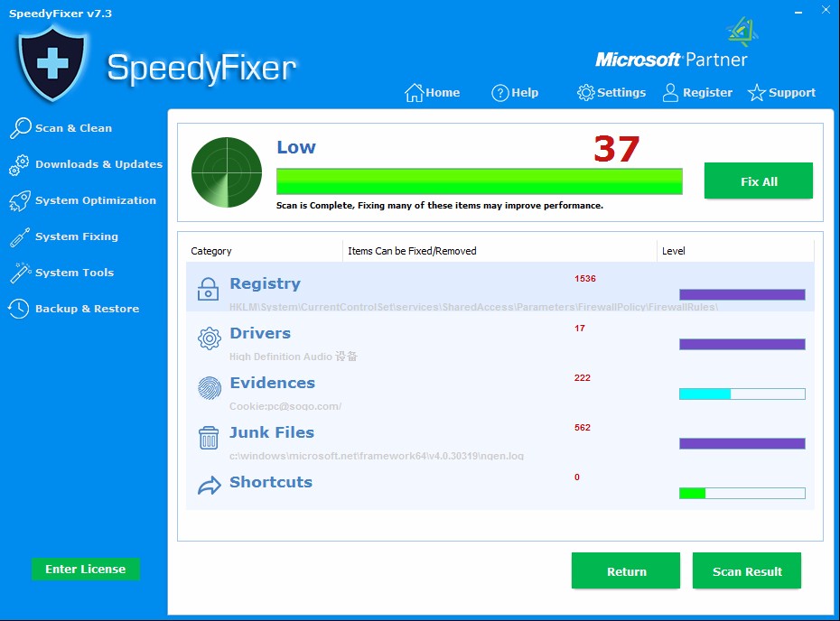Screen dimensions: 840x621
Task: Click the Drivers purple level bar
Action: (742, 344)
